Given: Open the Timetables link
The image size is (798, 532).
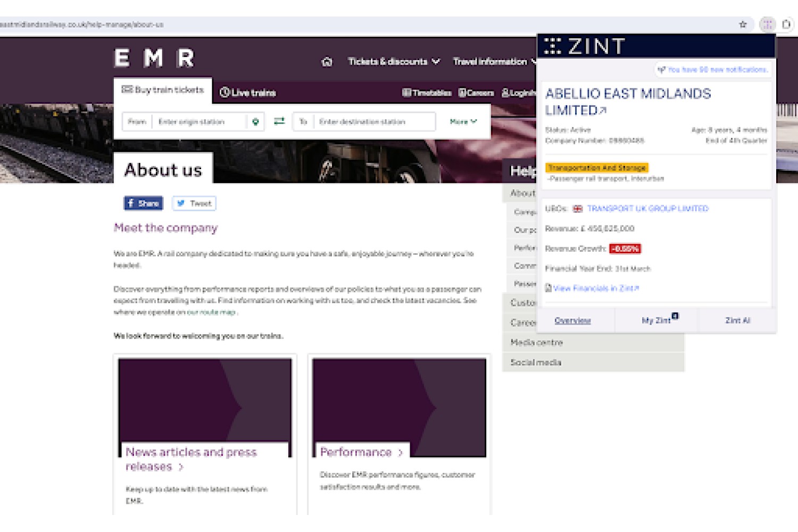Looking at the screenshot, I should coord(427,93).
